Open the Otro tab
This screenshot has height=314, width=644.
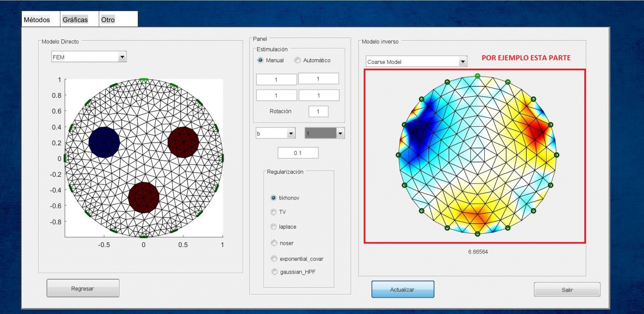(108, 20)
